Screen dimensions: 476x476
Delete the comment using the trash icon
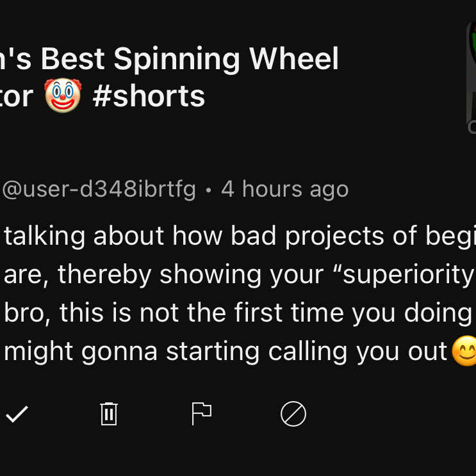109,414
